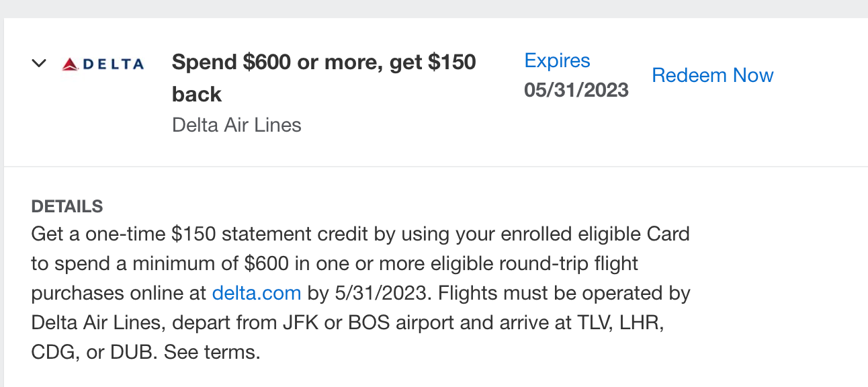Click the 05/31/2023 expiration date
The width and height of the screenshot is (868, 387).
click(x=576, y=90)
